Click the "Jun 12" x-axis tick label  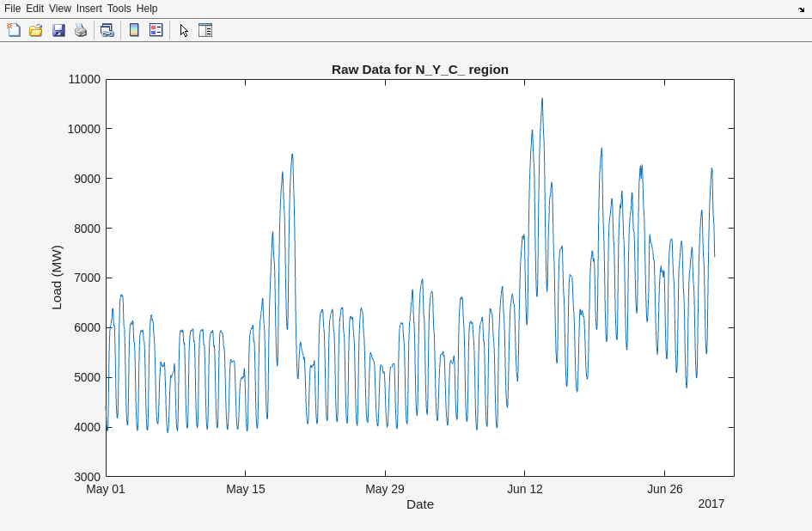click(524, 489)
